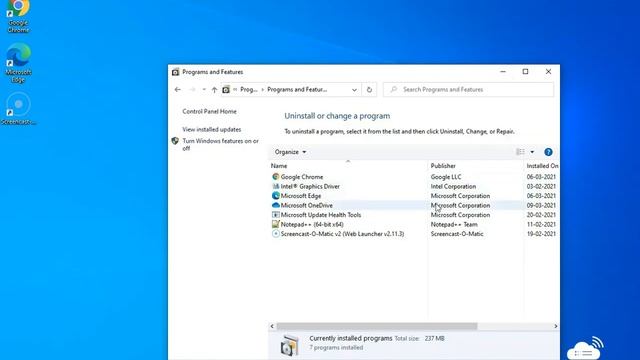This screenshot has width=640, height=360.
Task: Click the Screencast-O-Matic list icon
Action: 276,234
